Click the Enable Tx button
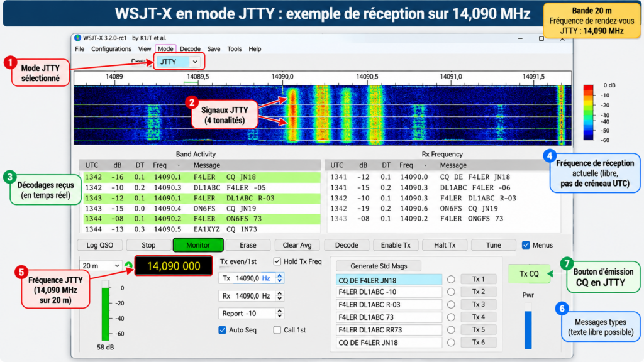644x362 pixels. click(x=396, y=245)
